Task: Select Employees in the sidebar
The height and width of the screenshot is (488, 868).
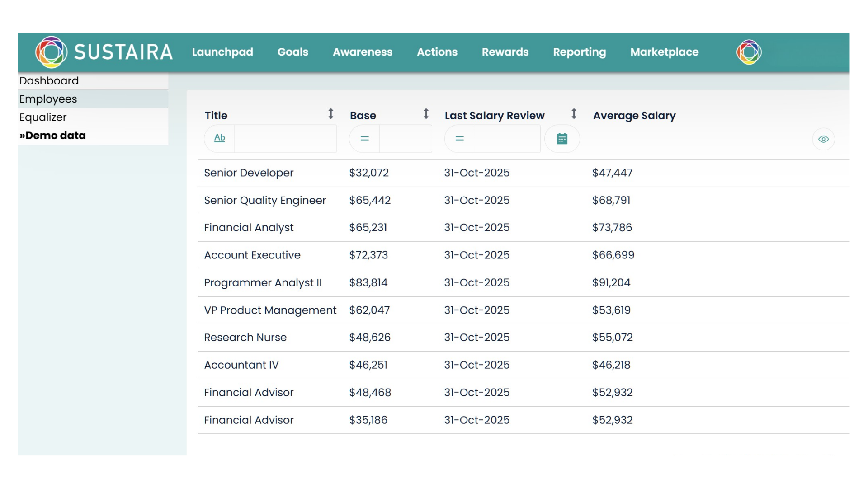Action: point(48,99)
